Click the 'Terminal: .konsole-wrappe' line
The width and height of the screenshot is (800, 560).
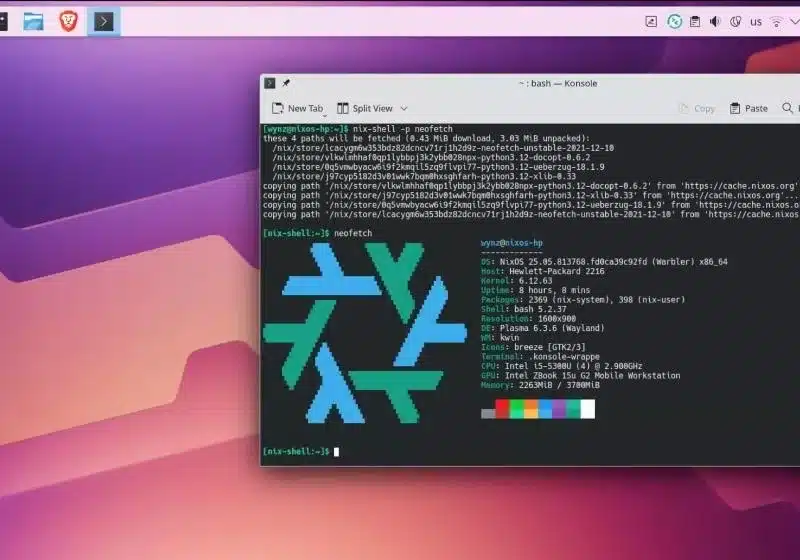[x=540, y=357]
